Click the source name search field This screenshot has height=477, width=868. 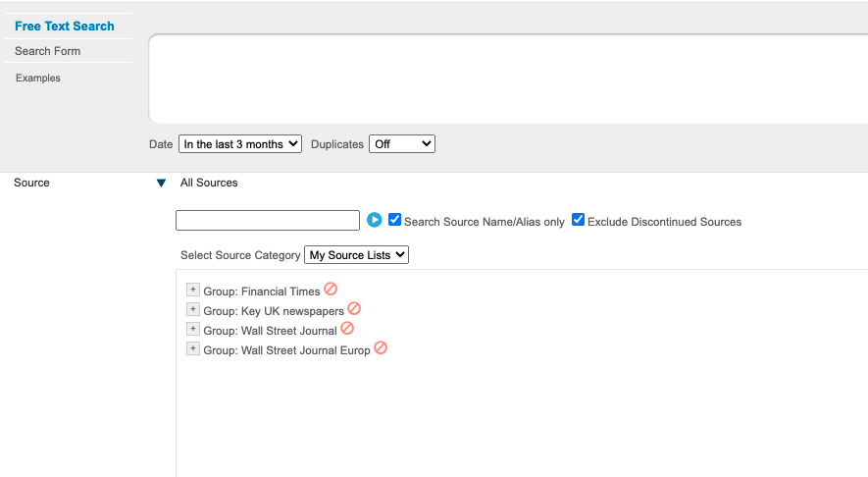(268, 221)
